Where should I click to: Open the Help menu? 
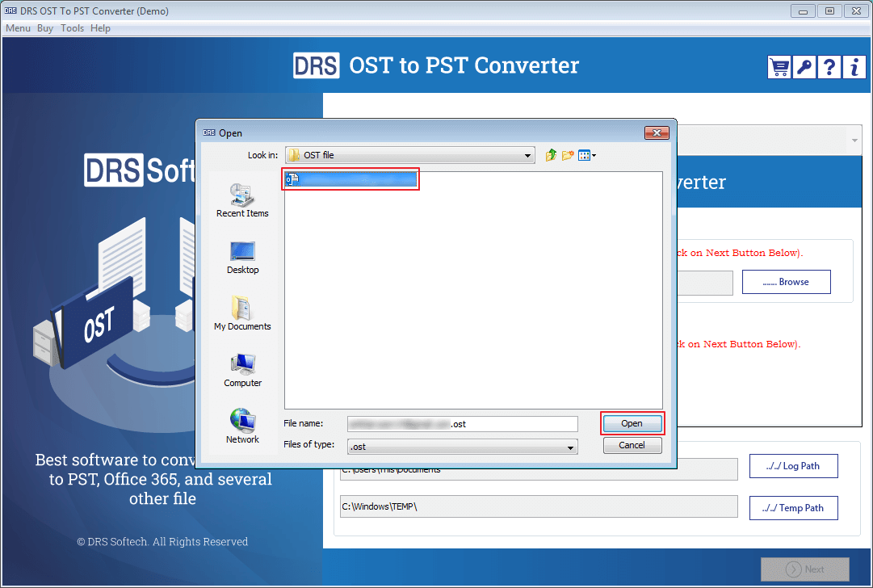point(100,27)
